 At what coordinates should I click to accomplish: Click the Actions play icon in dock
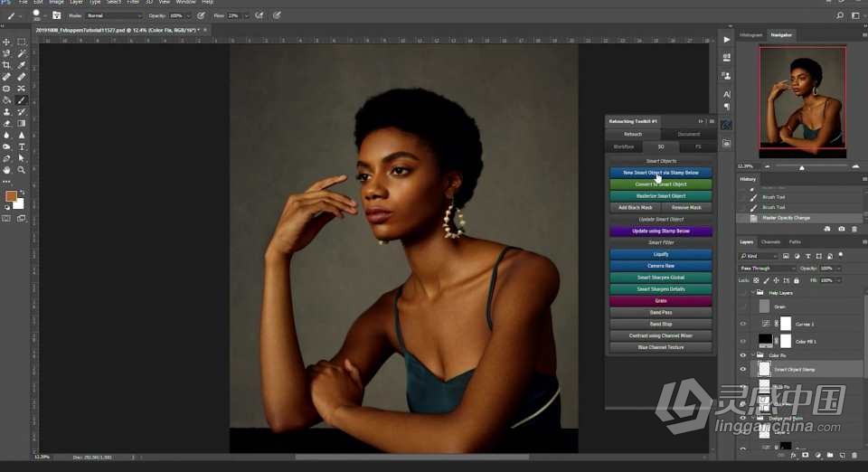coord(726,40)
